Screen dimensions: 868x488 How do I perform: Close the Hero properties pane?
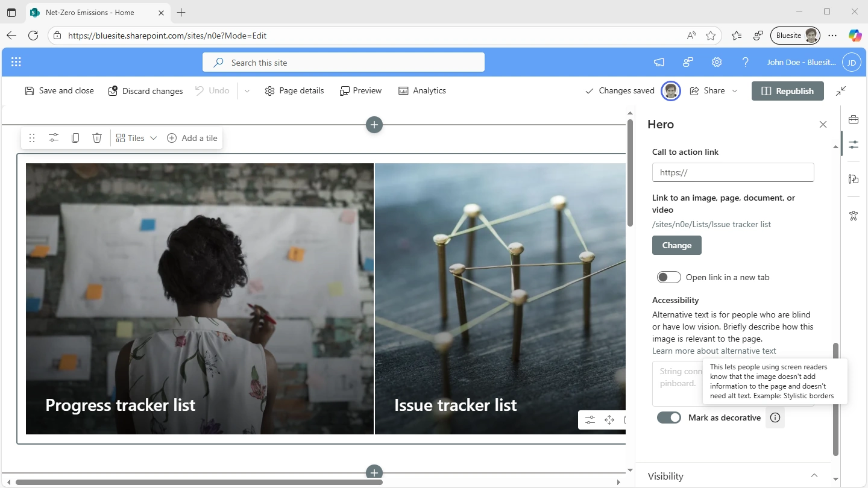click(x=823, y=125)
